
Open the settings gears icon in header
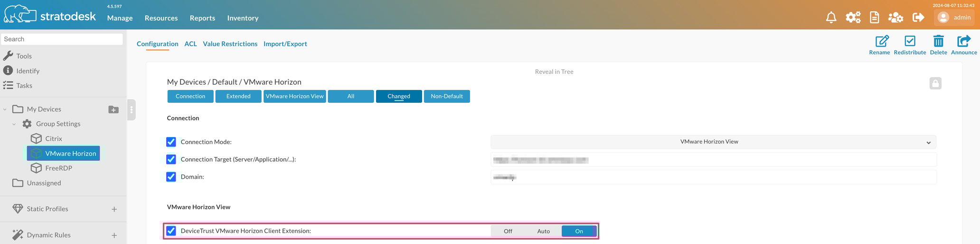pyautogui.click(x=853, y=18)
